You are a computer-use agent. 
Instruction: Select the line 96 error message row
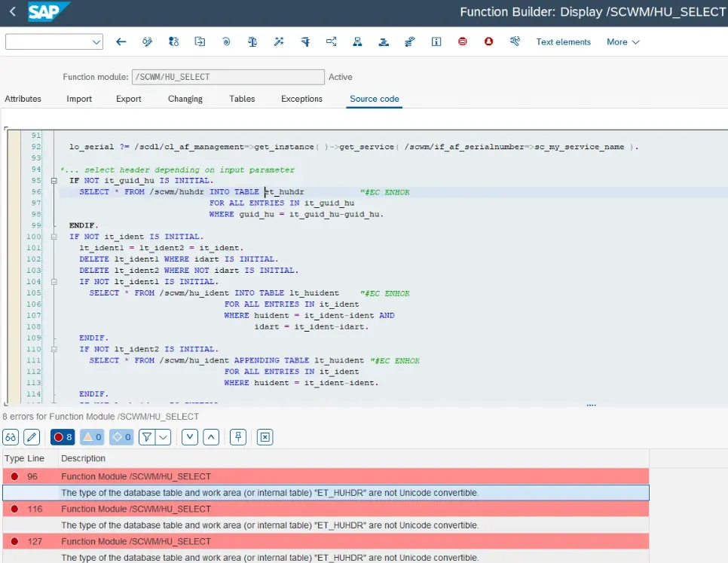coord(301,477)
